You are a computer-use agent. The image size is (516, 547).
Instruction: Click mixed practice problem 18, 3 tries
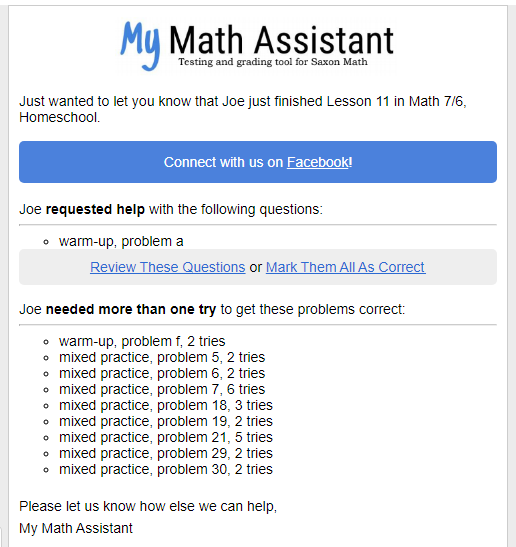(166, 405)
